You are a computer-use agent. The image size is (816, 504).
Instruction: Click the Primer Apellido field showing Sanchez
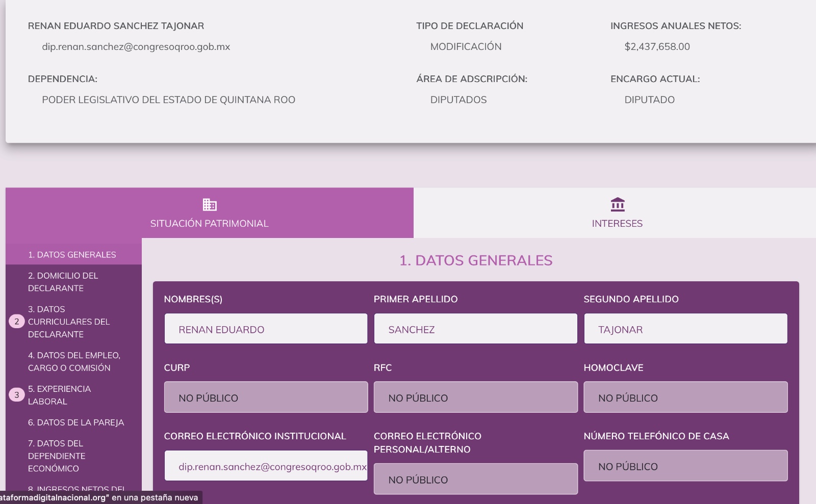pos(475,329)
